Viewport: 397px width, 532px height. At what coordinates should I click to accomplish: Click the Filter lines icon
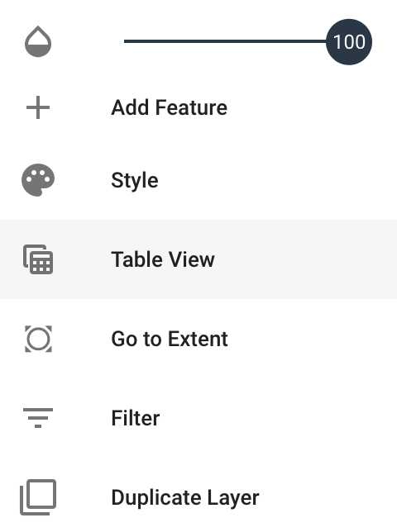point(38,418)
